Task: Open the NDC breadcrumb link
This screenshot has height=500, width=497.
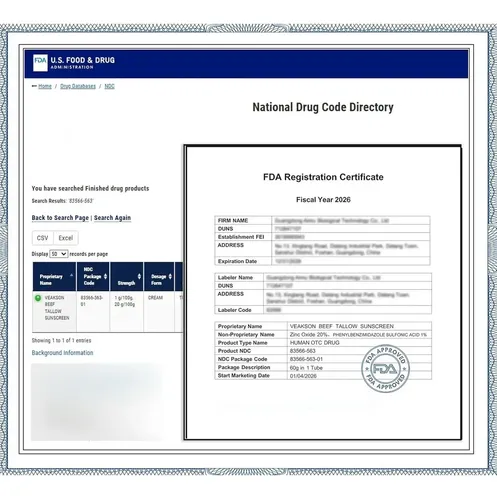Action: 109,86
